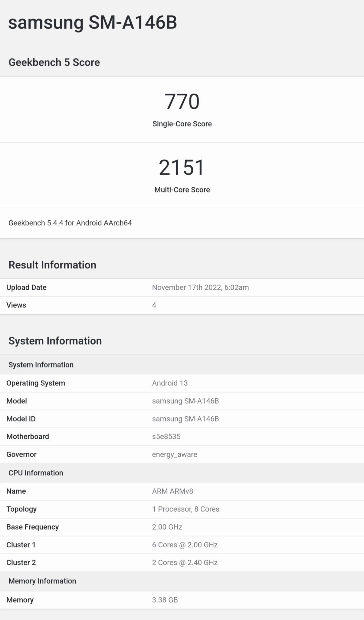Select Cluster 2 value 2 Cores @ 2.40 GHz
This screenshot has width=364, height=620.
pos(185,562)
